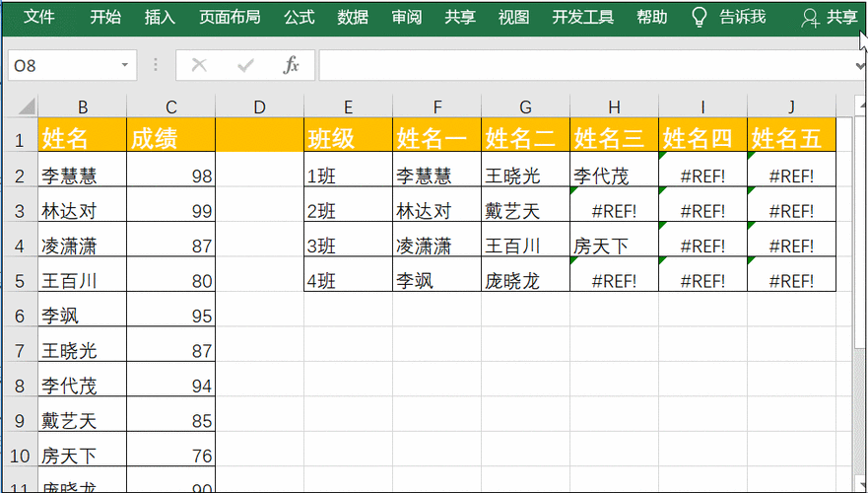Click the lightbulb 告诉我 search icon

700,18
